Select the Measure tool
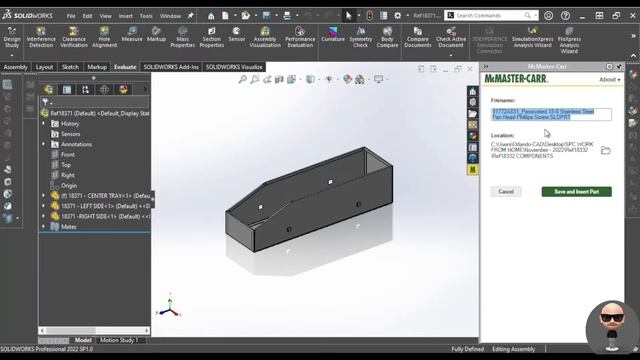Viewport: 640px width, 360px height. [x=132, y=35]
